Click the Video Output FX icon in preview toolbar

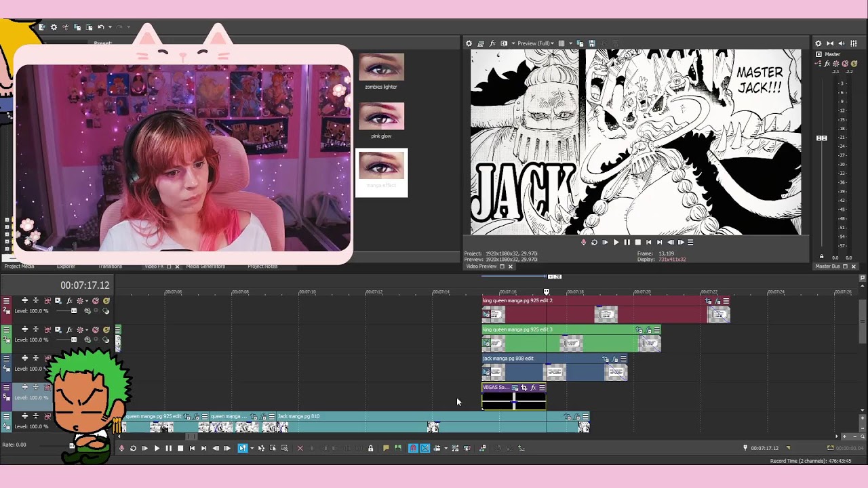coord(492,43)
